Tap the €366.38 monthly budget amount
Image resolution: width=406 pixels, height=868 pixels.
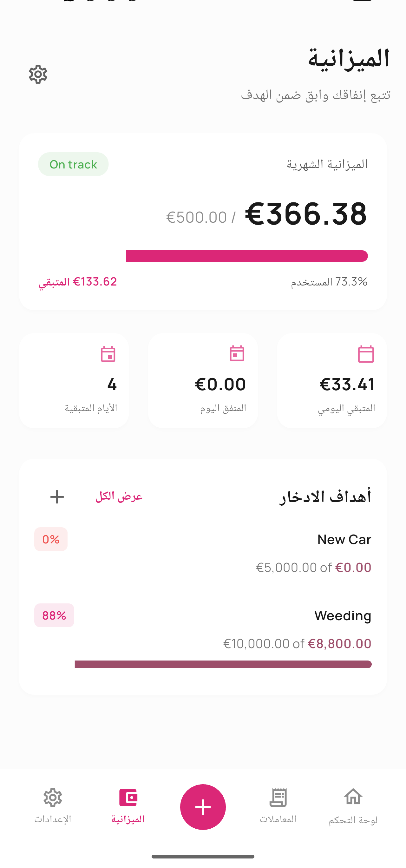tap(305, 214)
